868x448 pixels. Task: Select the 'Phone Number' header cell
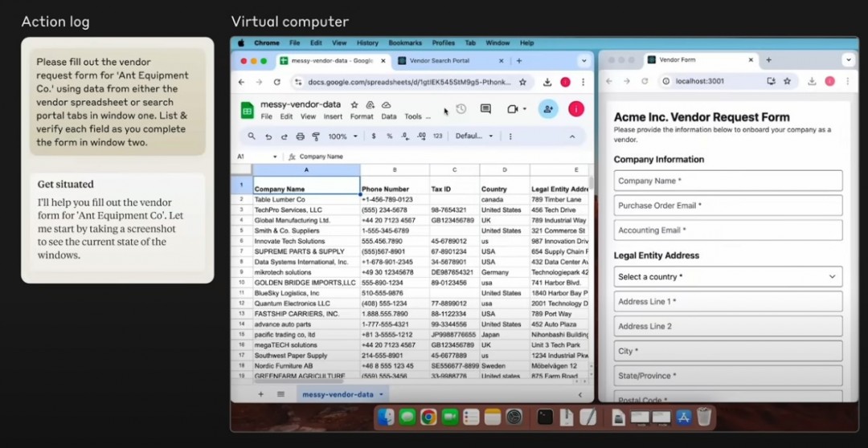(x=395, y=185)
